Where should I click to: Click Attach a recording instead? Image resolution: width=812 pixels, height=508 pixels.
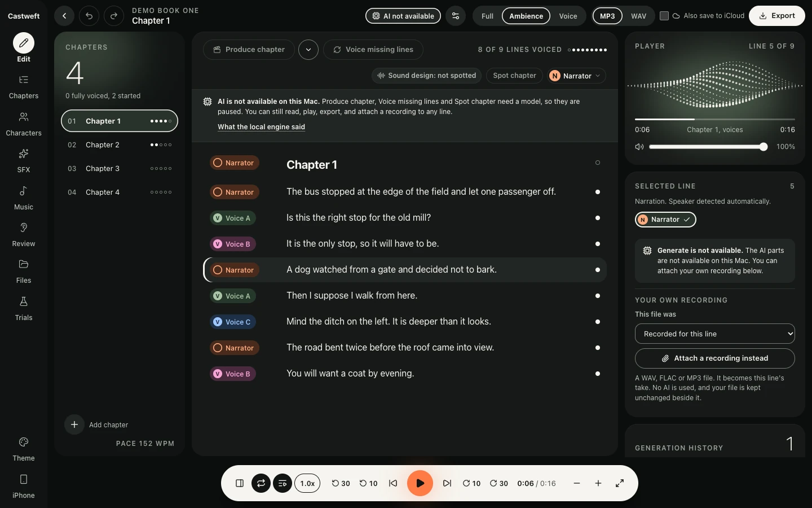(x=715, y=358)
